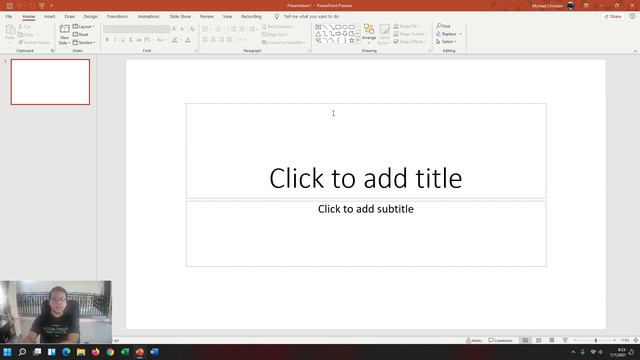Open the Design ribbon tab
Image resolution: width=640 pixels, height=360 pixels.
tap(91, 16)
